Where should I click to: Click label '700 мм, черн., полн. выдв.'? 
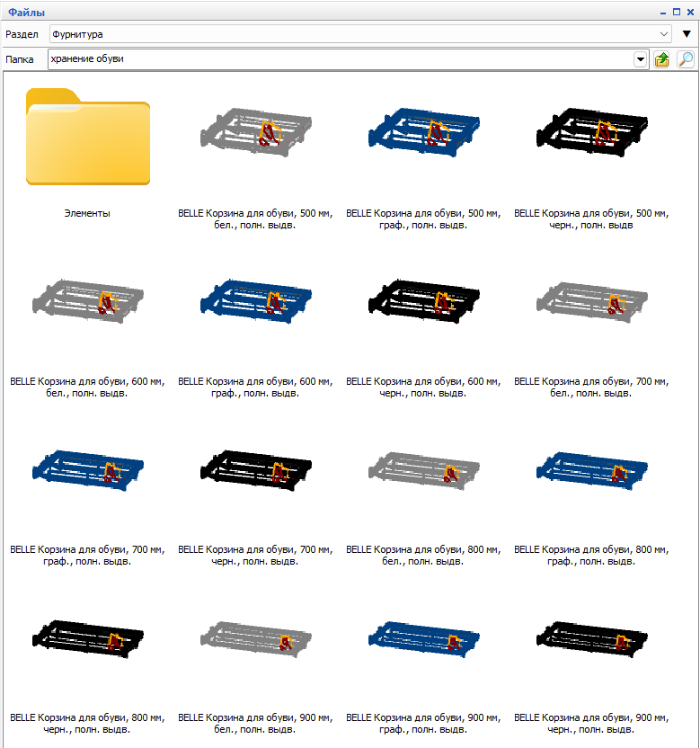tap(255, 556)
